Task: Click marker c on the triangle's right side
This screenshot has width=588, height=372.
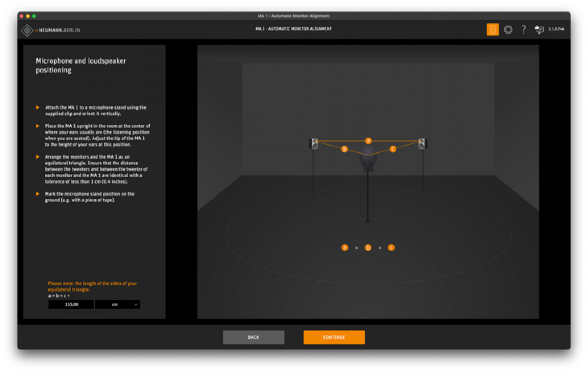Action: [393, 149]
